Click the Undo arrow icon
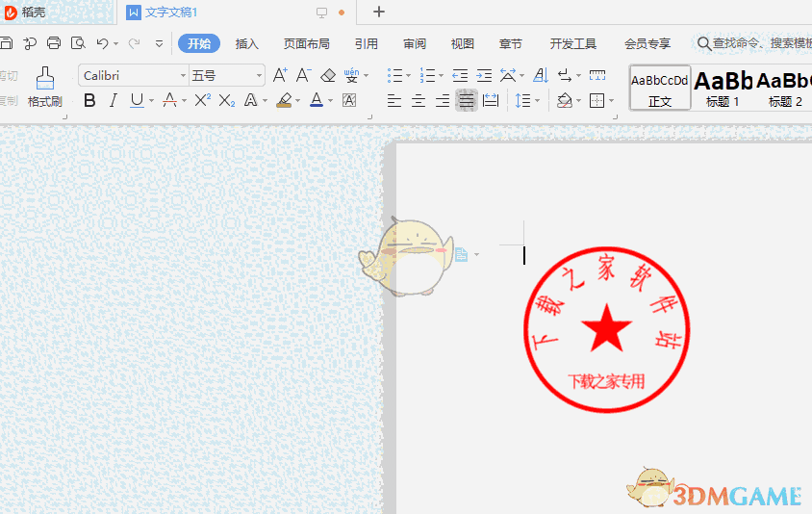812x514 pixels. point(103,43)
